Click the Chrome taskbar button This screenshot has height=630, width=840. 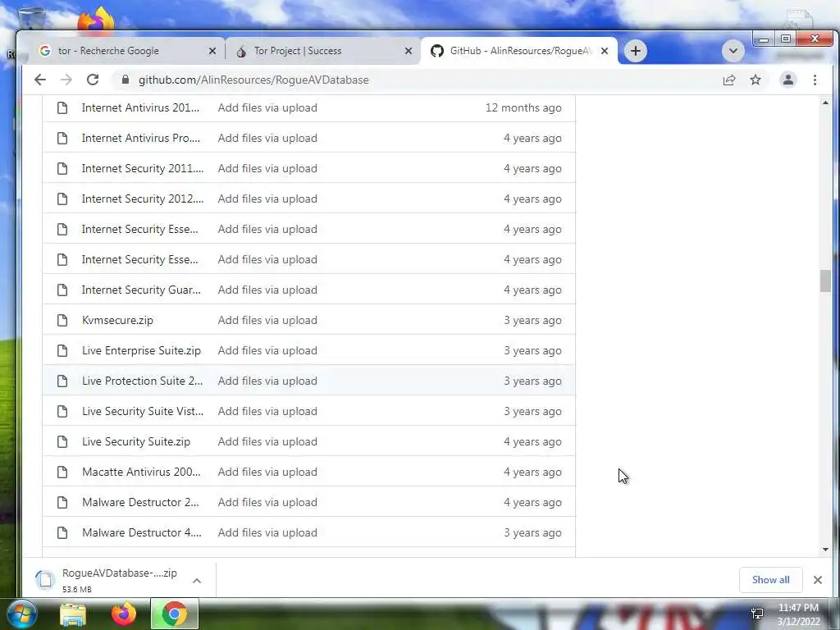[175, 614]
